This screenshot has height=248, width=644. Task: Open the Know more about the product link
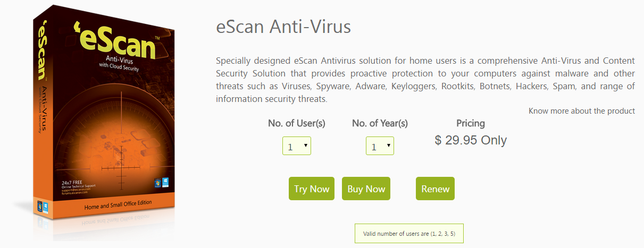[x=581, y=111]
